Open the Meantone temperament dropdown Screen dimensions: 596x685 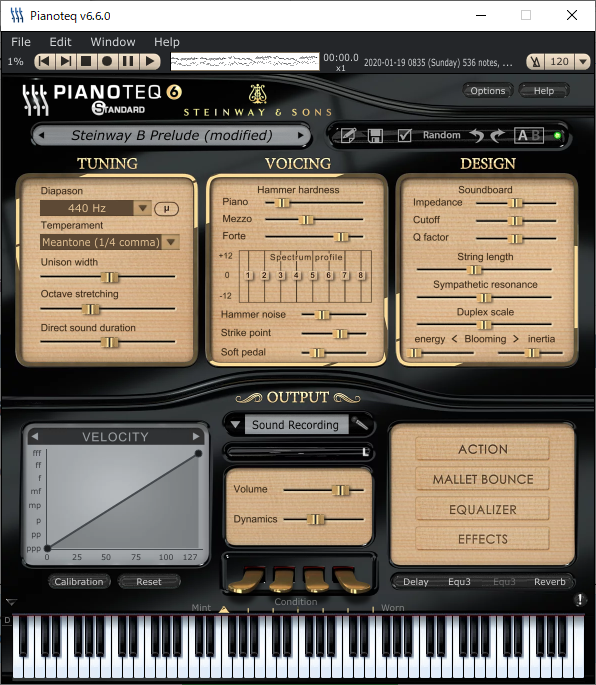click(x=110, y=242)
